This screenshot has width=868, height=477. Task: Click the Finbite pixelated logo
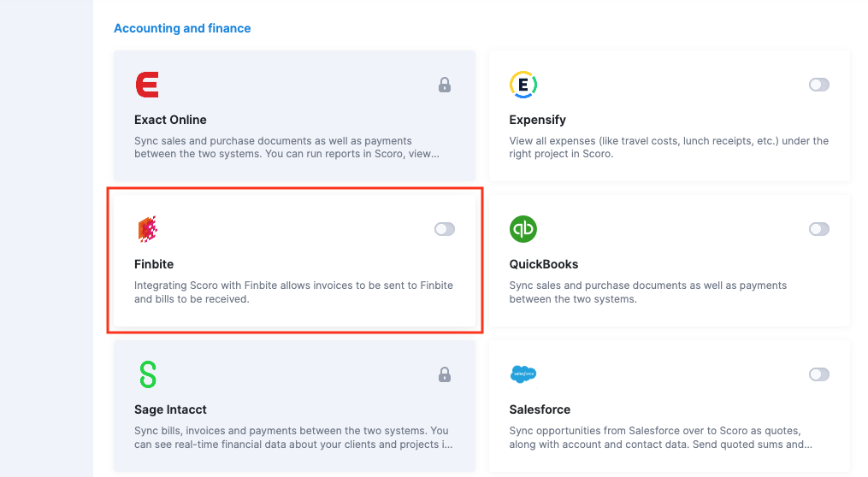(147, 229)
